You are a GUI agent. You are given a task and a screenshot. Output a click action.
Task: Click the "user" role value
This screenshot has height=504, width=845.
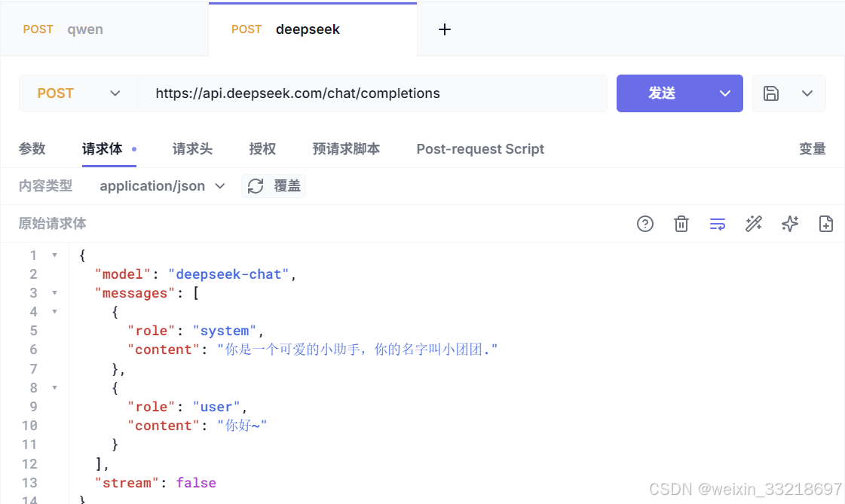pos(216,407)
